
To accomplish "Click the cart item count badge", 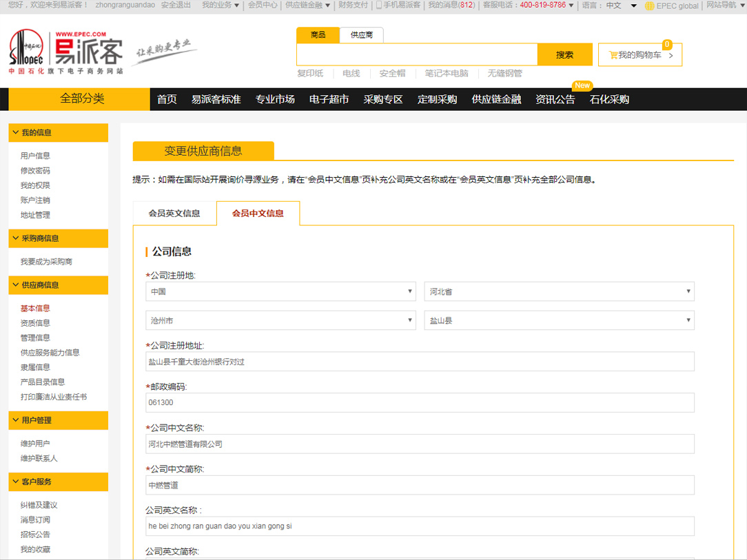I will [666, 45].
